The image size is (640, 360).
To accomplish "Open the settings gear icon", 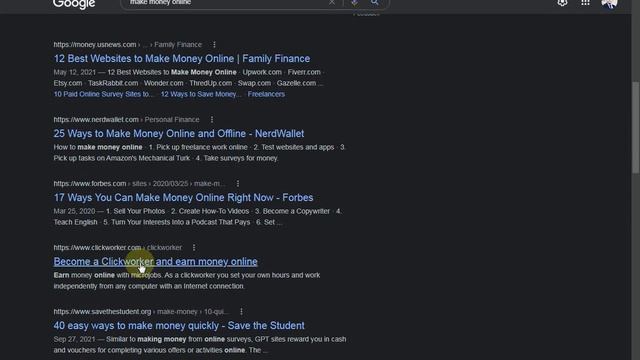I will pyautogui.click(x=562, y=3).
